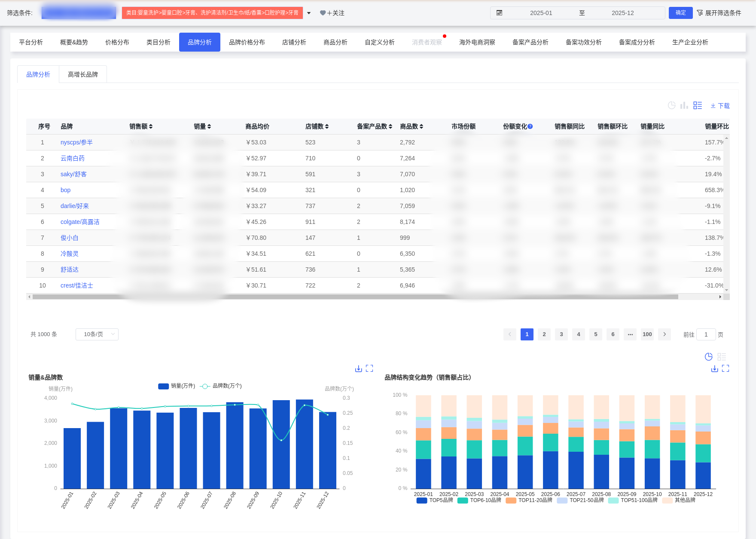Download the 品牌结构变化趋势 chart
Screen dimensions: 756x539
pos(715,368)
